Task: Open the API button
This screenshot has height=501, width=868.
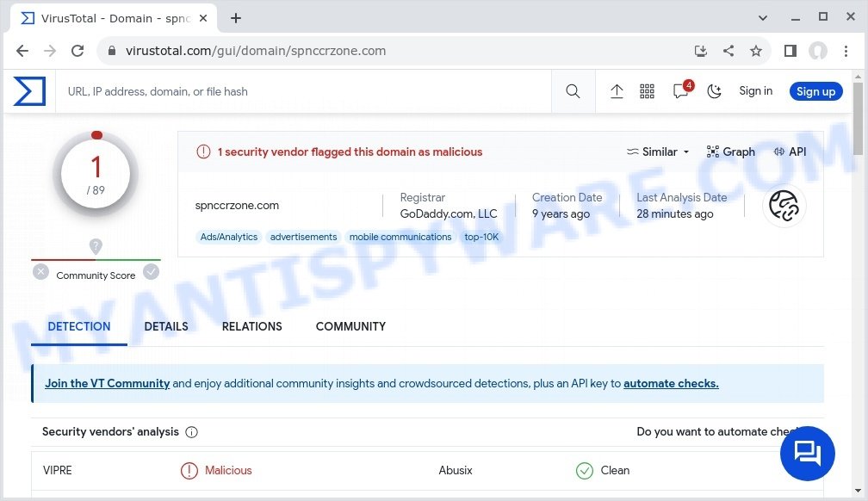Action: [790, 152]
